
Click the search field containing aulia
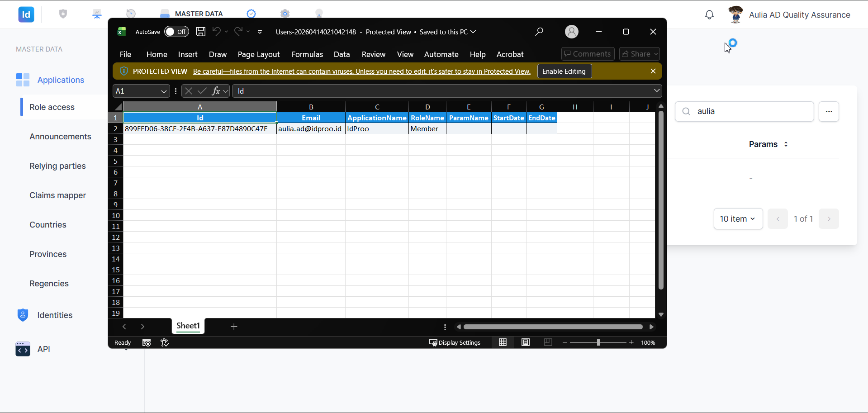click(744, 111)
